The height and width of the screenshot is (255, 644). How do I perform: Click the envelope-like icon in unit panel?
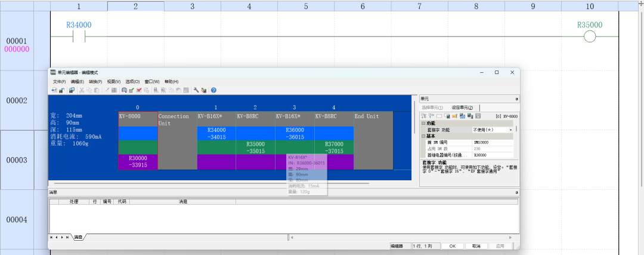tap(439, 116)
